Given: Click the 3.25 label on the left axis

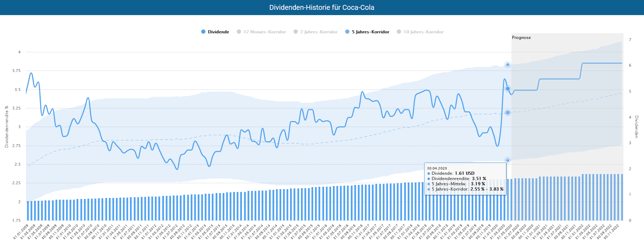Looking at the screenshot, I should point(17,108).
